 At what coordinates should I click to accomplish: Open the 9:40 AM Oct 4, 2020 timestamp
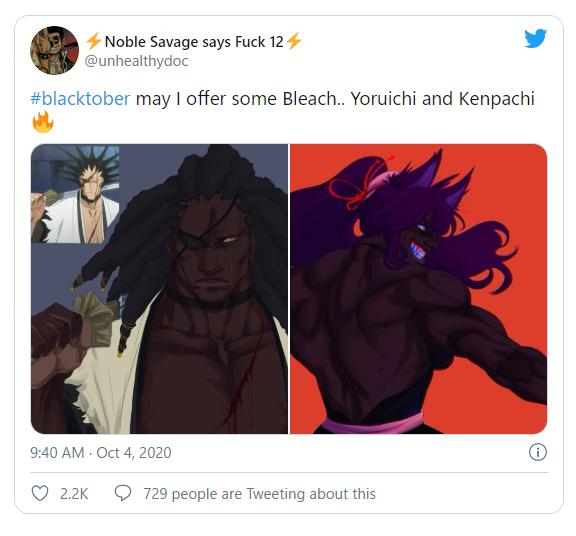[x=101, y=453]
